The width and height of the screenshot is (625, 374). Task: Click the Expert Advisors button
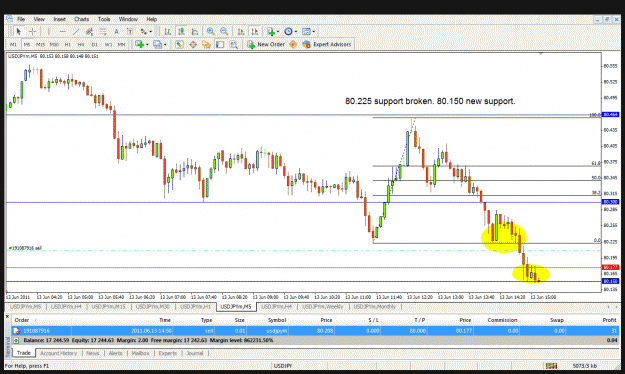click(x=327, y=44)
